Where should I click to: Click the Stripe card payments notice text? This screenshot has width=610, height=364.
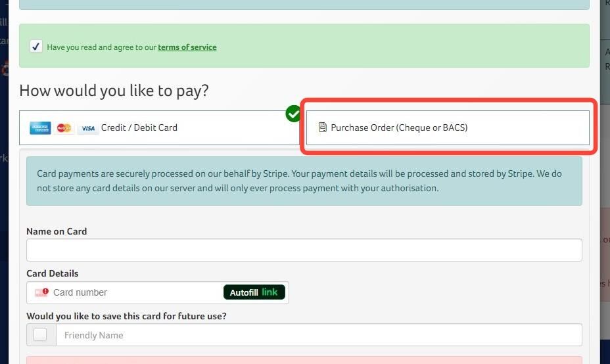[299, 181]
